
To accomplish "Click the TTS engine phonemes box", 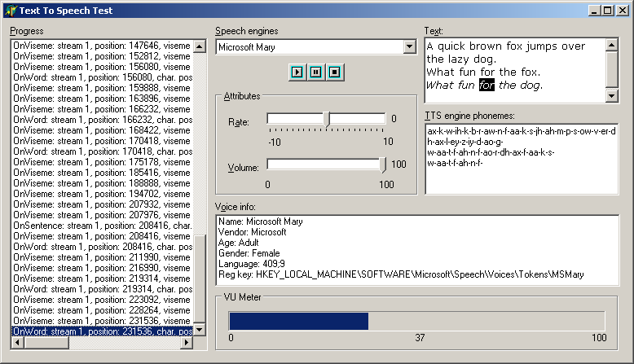I will (x=521, y=159).
